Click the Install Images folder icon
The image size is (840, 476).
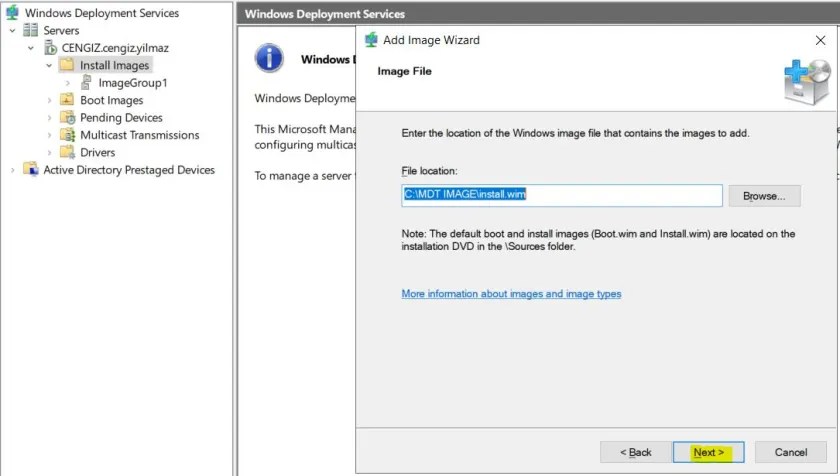pyautogui.click(x=67, y=65)
